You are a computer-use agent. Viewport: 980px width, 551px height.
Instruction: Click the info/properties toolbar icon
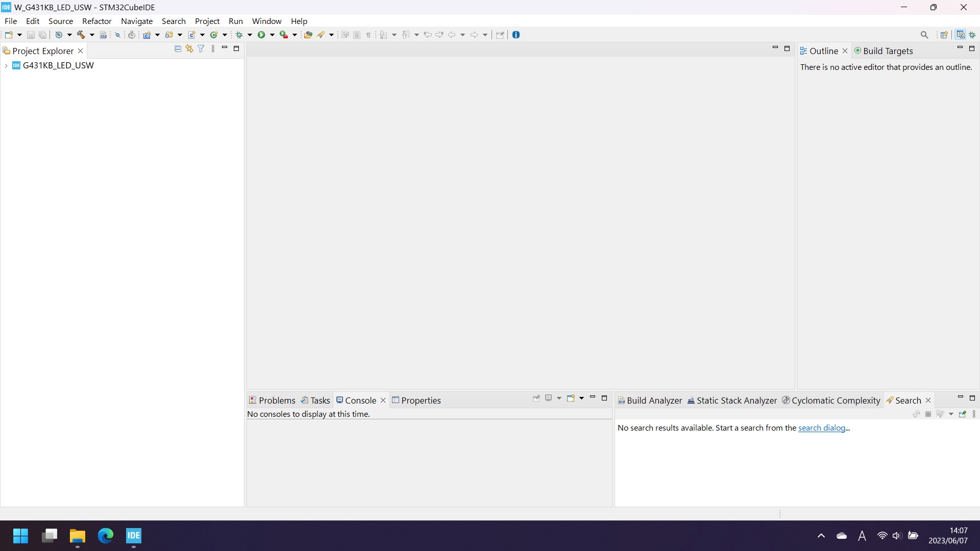pyautogui.click(x=515, y=34)
